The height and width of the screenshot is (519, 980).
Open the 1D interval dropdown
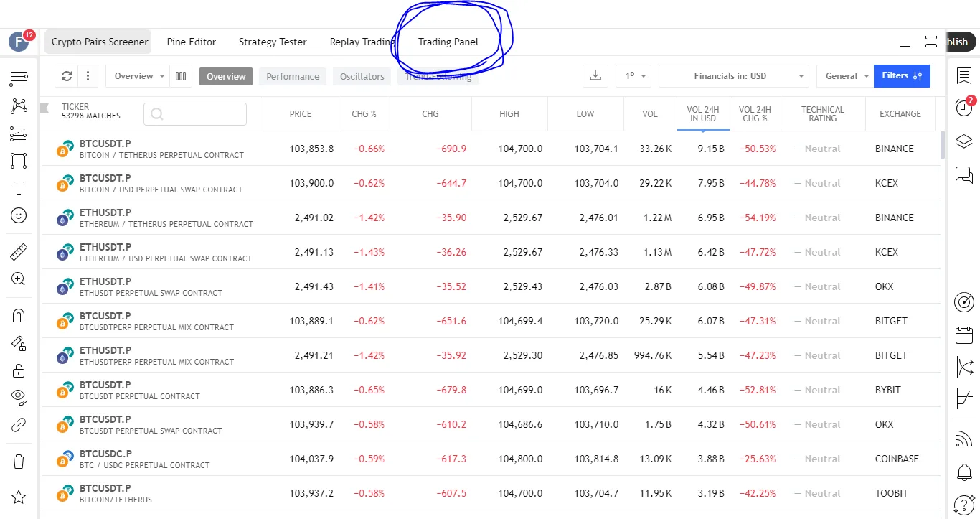[x=633, y=76]
